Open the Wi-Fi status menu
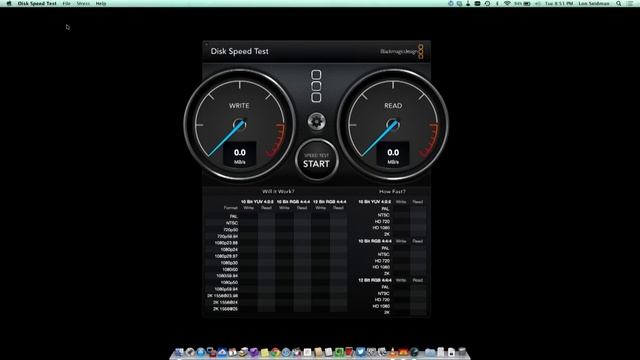 point(507,3)
